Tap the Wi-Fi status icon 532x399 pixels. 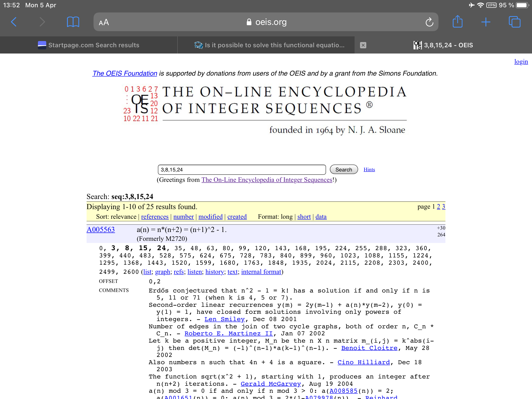(481, 5)
